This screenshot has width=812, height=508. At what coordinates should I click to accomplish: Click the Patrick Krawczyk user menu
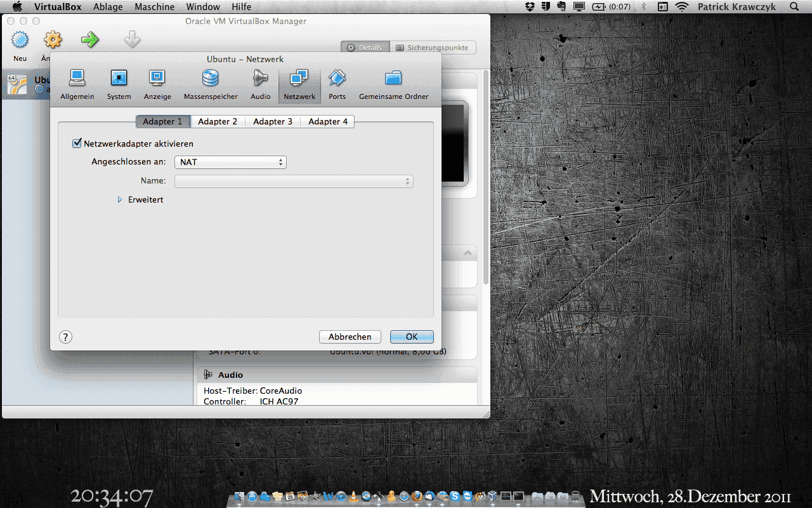737,7
